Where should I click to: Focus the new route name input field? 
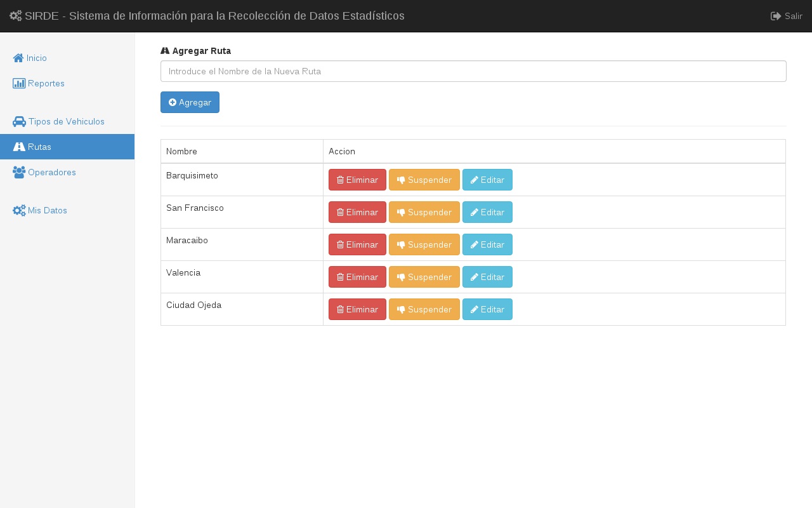[x=473, y=71]
